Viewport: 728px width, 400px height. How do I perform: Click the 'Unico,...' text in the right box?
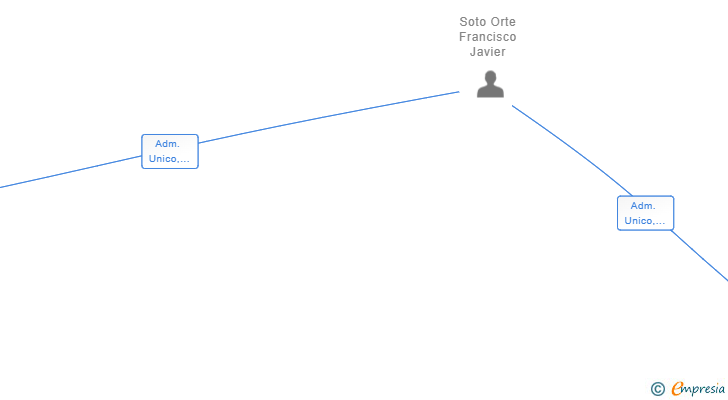(x=644, y=220)
